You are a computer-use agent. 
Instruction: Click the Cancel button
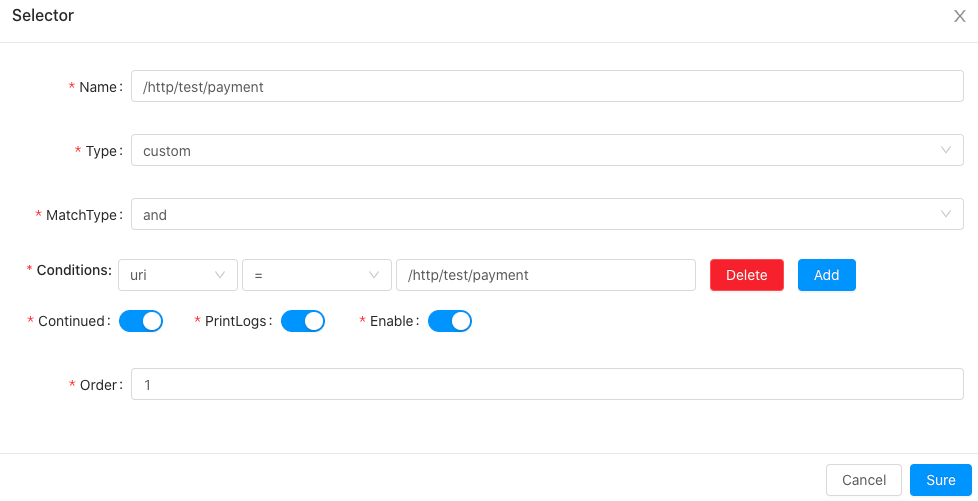[864, 480]
